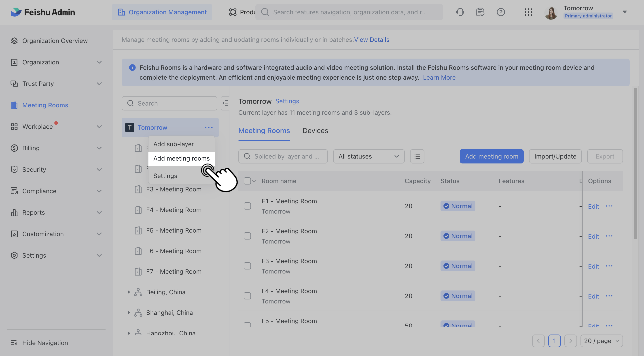
Task: Tick the F3 - Meeting Room checkbox
Action: pyautogui.click(x=247, y=266)
